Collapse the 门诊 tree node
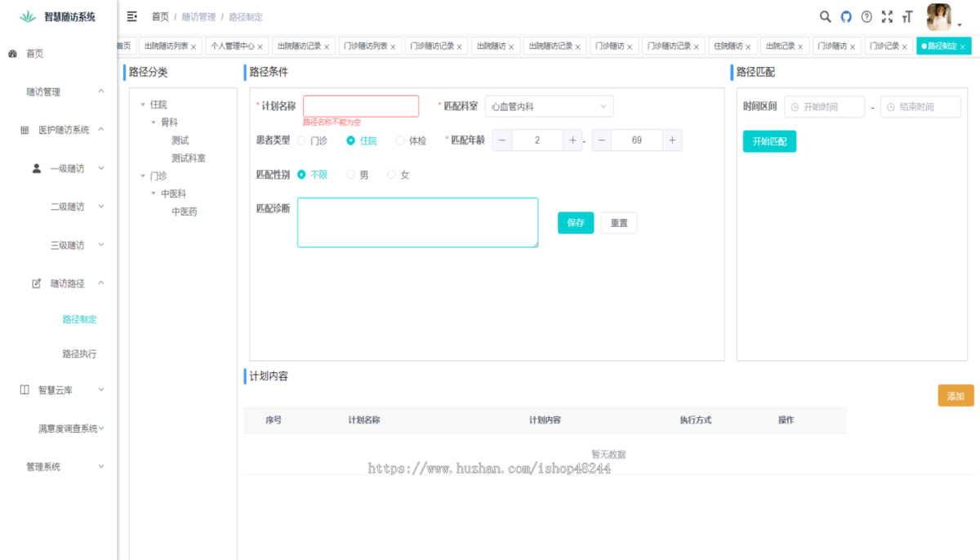The height and width of the screenshot is (560, 980). (x=143, y=176)
